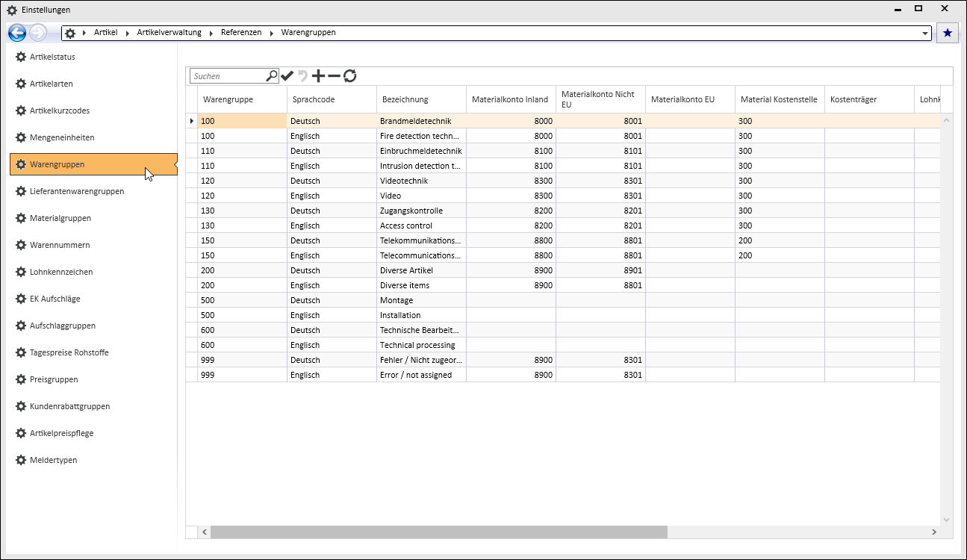This screenshot has width=967, height=560.
Task: Select the Installation cell
Action: tap(422, 315)
